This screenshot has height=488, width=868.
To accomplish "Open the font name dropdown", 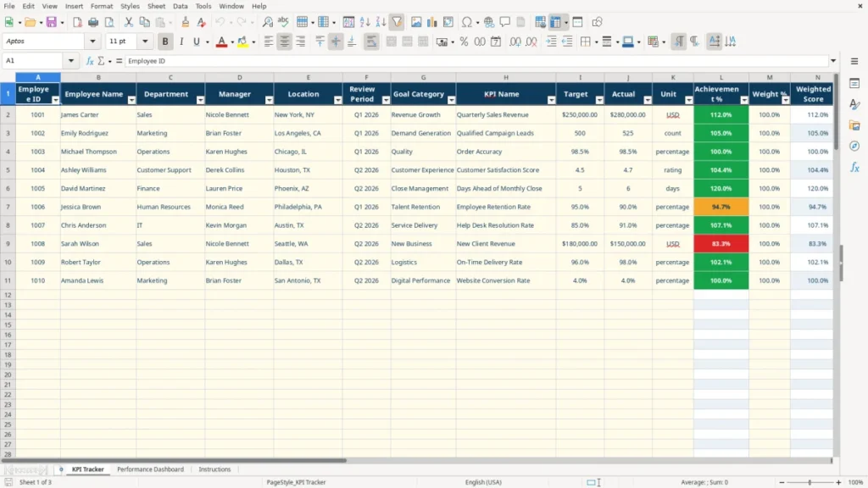I will pyautogui.click(x=92, y=42).
